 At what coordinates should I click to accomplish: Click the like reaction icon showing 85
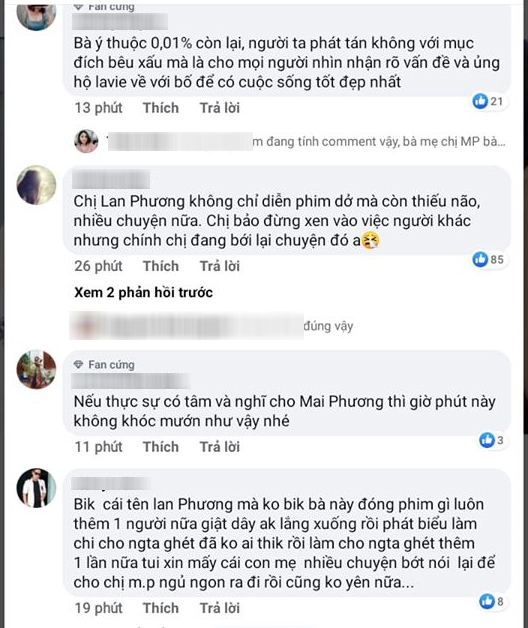pyautogui.click(x=480, y=259)
